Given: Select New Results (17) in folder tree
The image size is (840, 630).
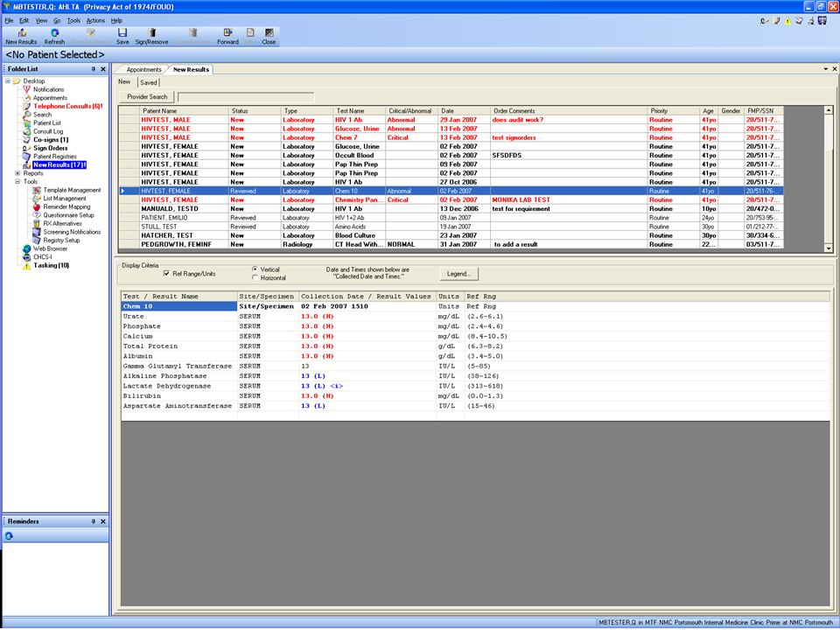Looking at the screenshot, I should tap(59, 165).
